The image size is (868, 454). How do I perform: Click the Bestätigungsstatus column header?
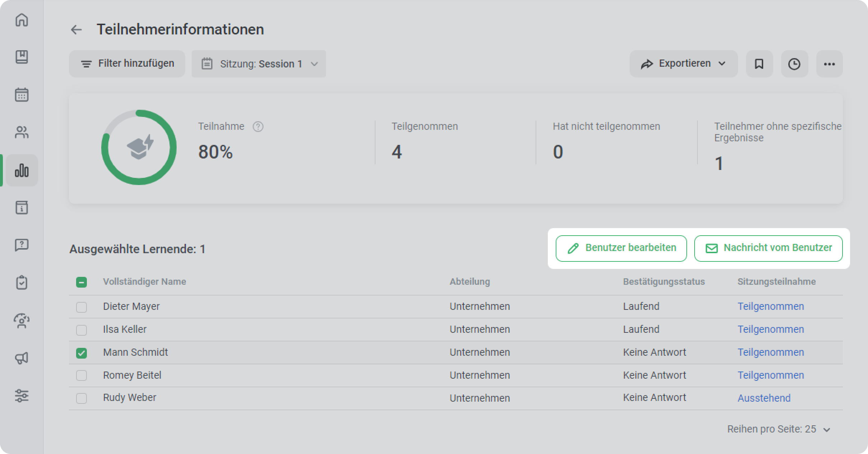click(x=664, y=282)
